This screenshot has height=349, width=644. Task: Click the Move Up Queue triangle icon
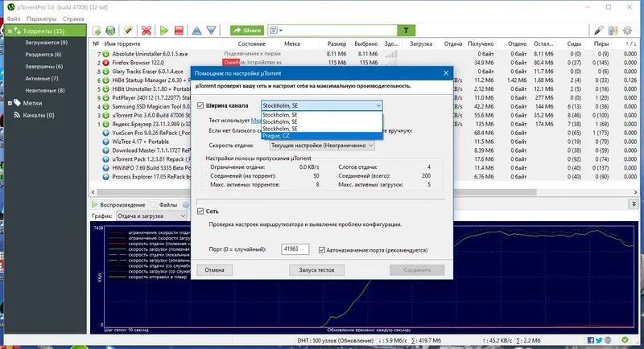click(196, 31)
